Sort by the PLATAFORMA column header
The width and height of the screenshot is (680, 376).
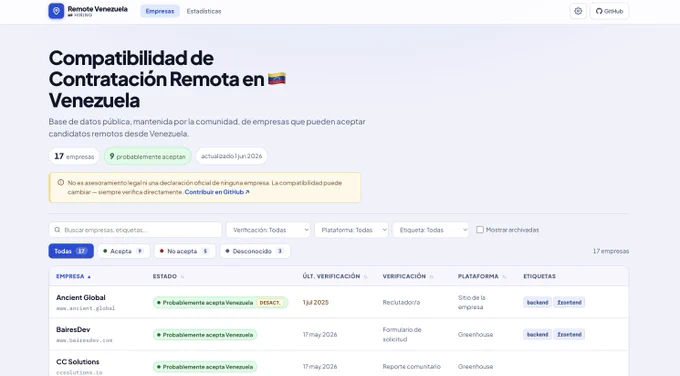[x=482, y=276]
